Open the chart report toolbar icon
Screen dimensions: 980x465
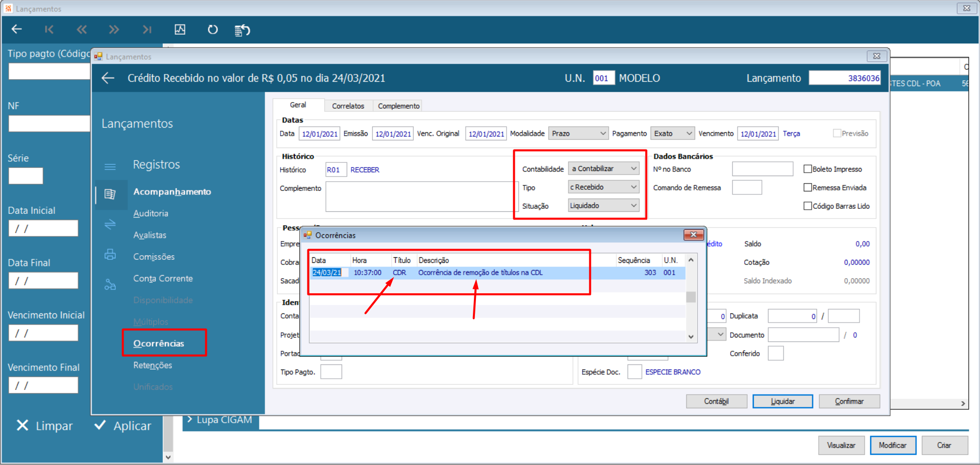coord(180,30)
